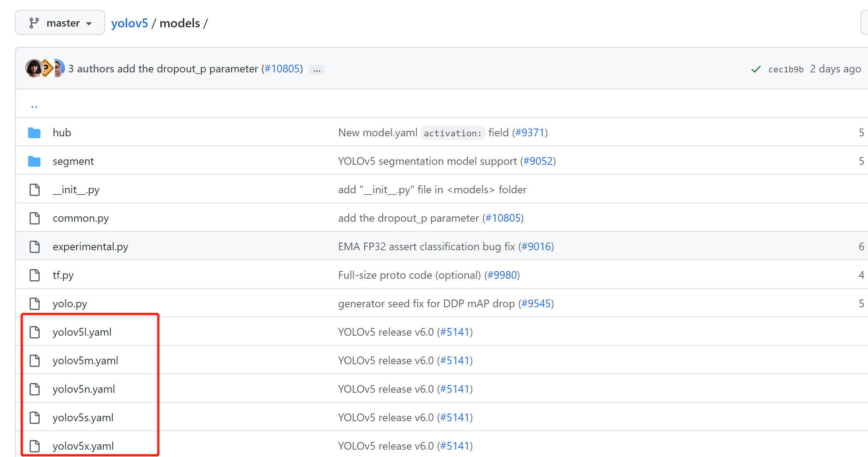The width and height of the screenshot is (868, 457).
Task: Open the yolov5 repository breadcrumb link
Action: point(129,23)
